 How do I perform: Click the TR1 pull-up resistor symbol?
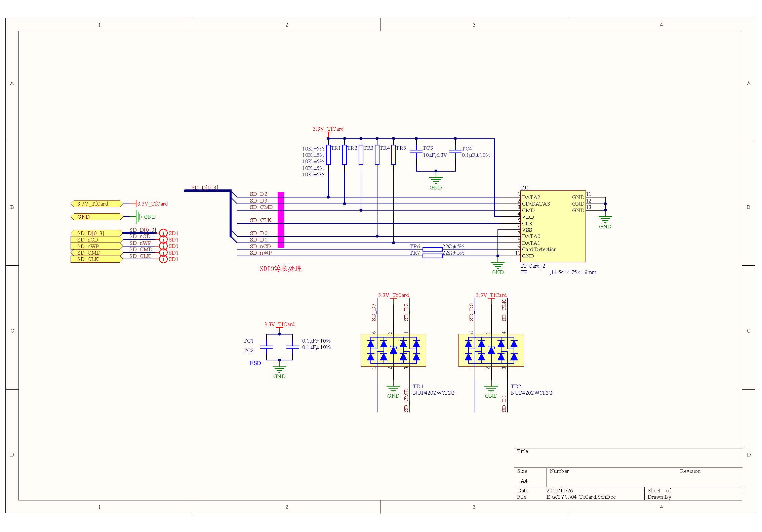[328, 155]
